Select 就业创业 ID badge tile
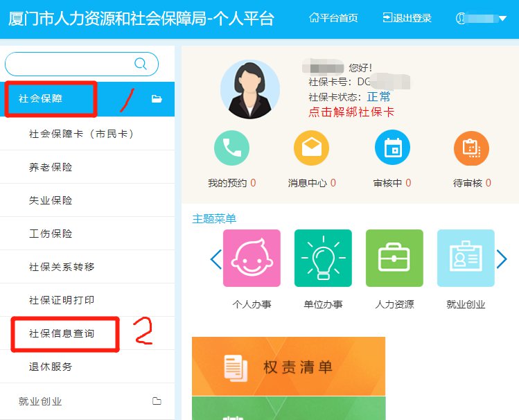The height and width of the screenshot is (420, 519). point(466,258)
